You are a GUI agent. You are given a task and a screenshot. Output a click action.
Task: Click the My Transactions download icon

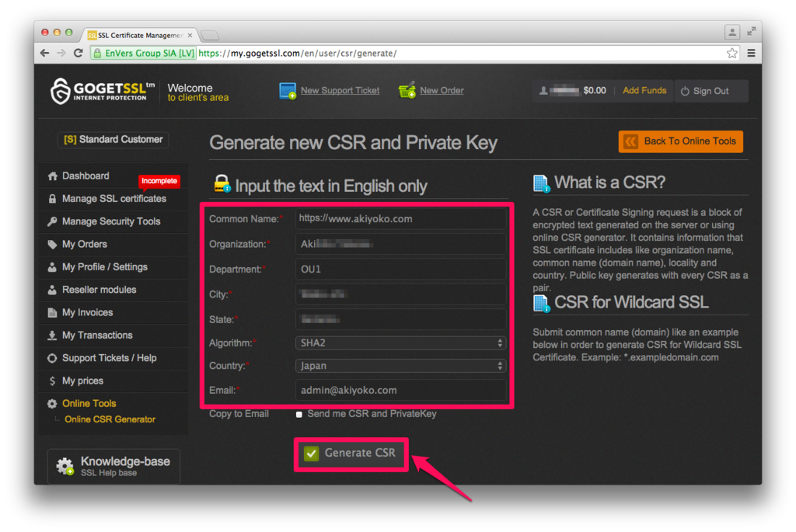[52, 336]
